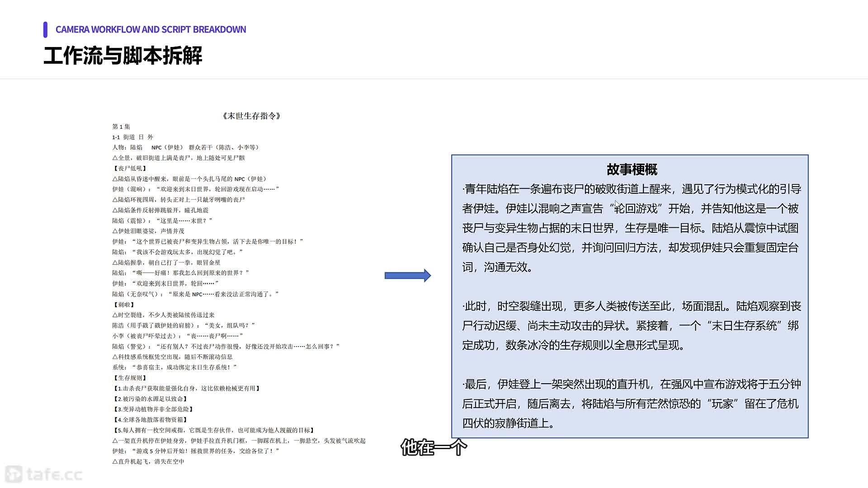Click the third synopsis paragraph starting 最后

(x=631, y=404)
